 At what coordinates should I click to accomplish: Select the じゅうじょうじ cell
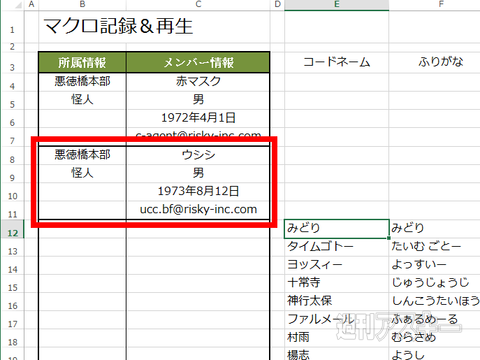[435, 284]
